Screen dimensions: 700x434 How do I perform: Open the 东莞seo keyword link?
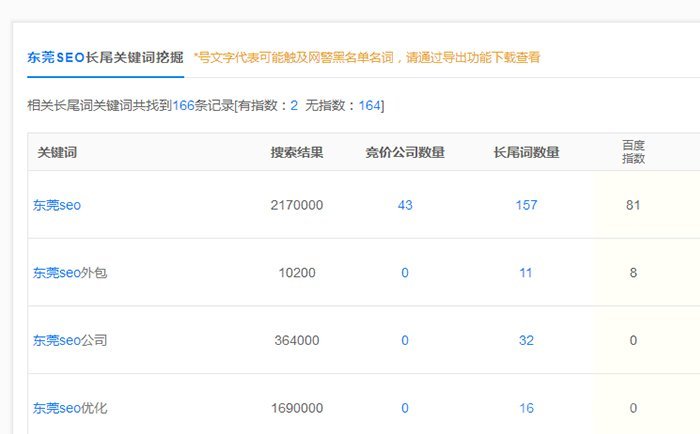56,205
